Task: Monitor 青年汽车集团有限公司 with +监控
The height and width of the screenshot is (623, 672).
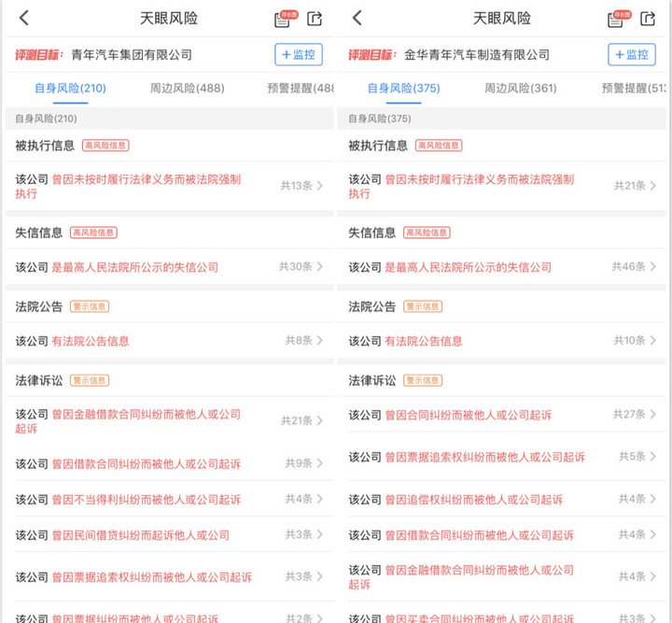Action: coord(299,54)
